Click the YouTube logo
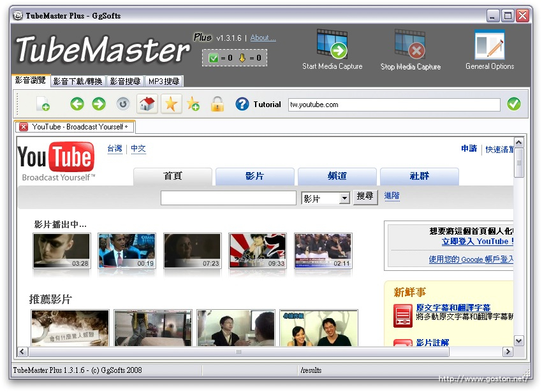 [x=56, y=161]
